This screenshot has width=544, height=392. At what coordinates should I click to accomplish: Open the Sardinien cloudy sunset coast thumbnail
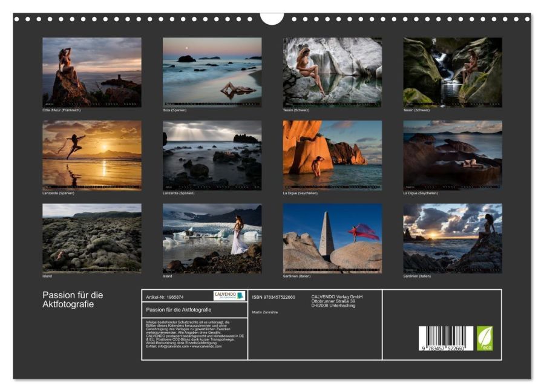click(453, 238)
